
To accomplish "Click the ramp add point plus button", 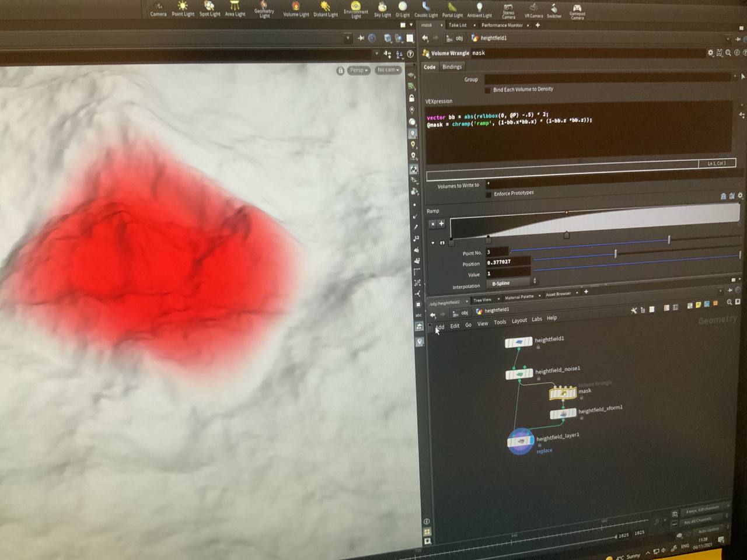I will [441, 223].
